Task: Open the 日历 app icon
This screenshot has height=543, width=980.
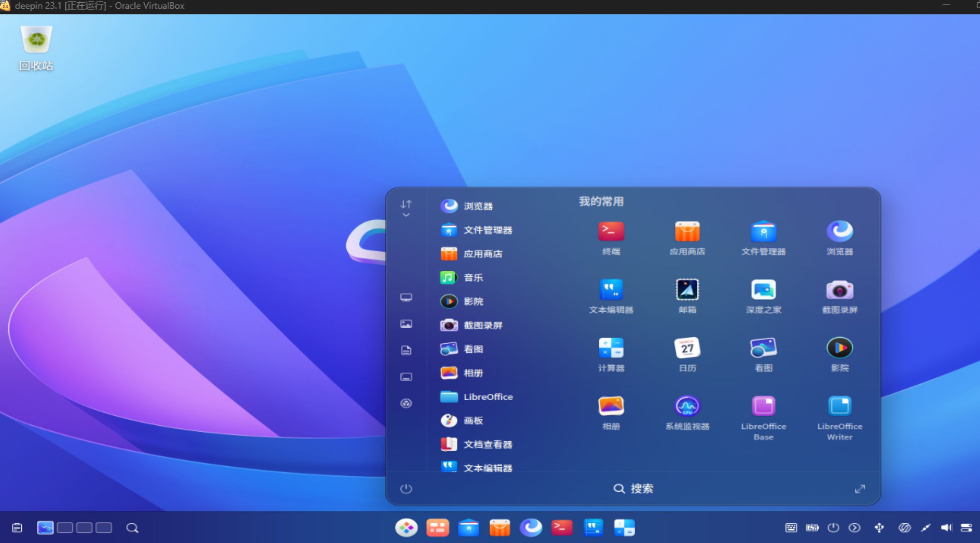Action: (687, 348)
